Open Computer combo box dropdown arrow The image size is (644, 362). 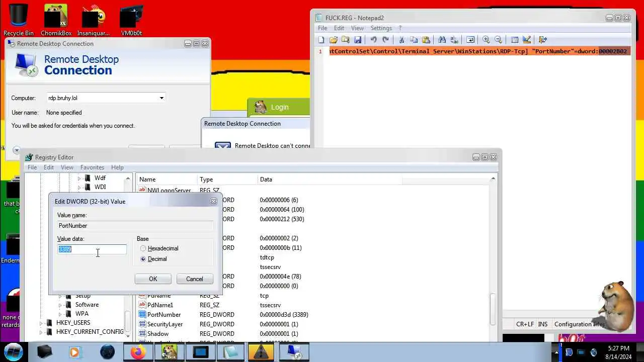162,98
